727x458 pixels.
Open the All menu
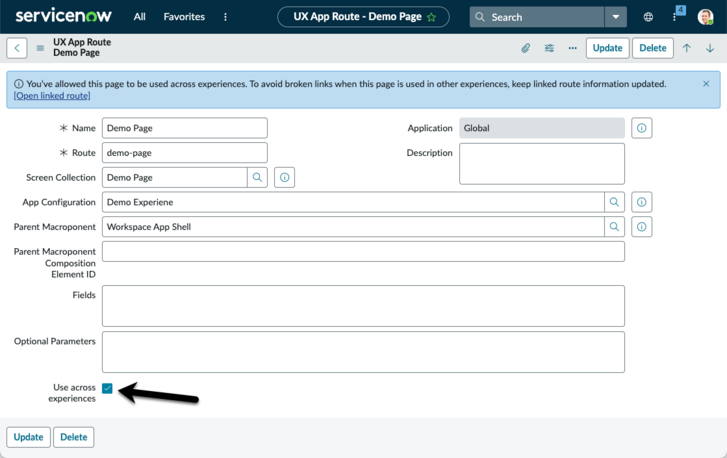[x=140, y=17]
